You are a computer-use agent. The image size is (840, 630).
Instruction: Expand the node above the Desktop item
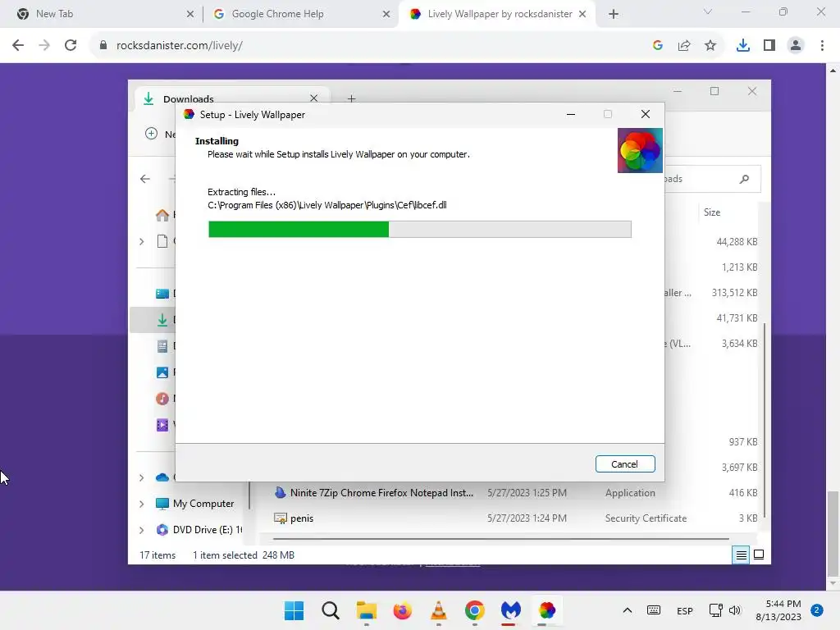pos(141,242)
